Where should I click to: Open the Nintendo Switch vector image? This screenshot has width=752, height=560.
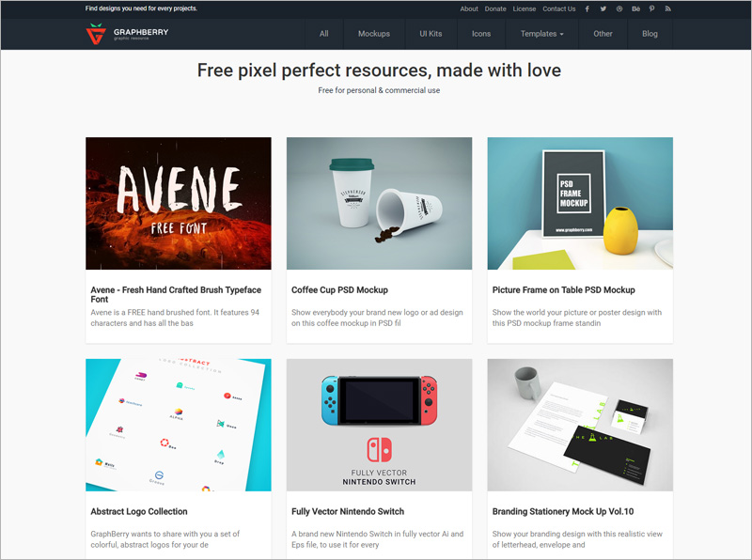(379, 425)
